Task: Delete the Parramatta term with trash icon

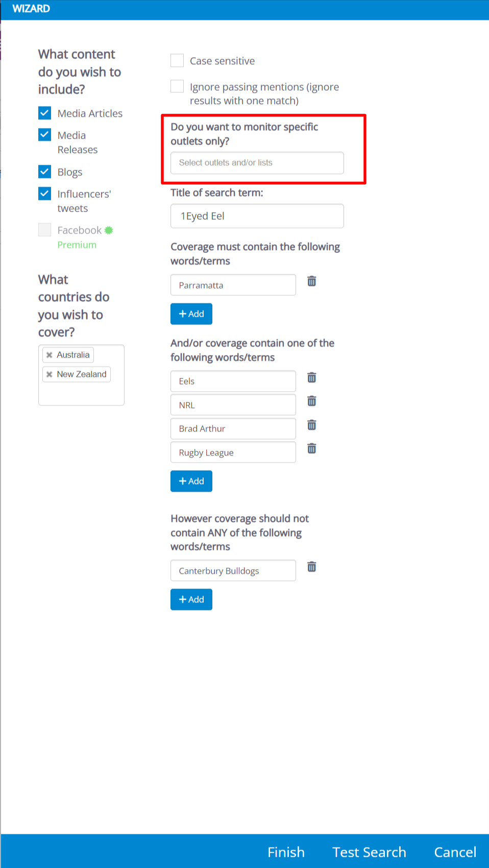Action: [311, 281]
